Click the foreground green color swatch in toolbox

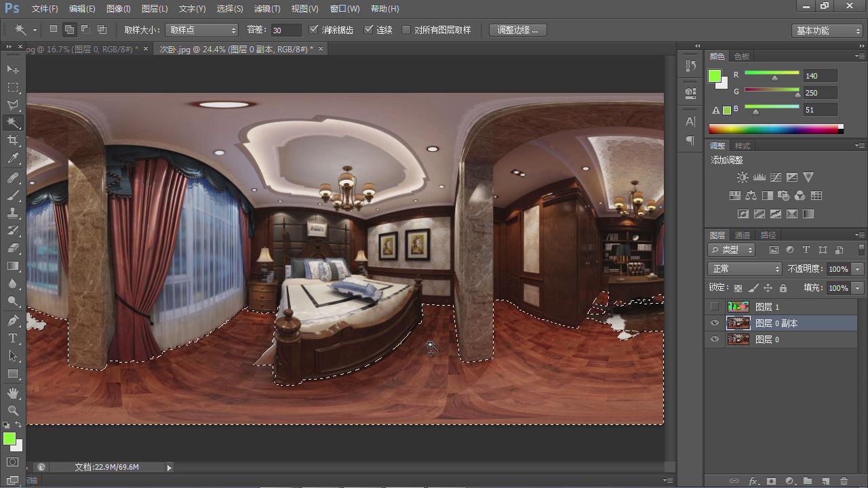pos(9,439)
